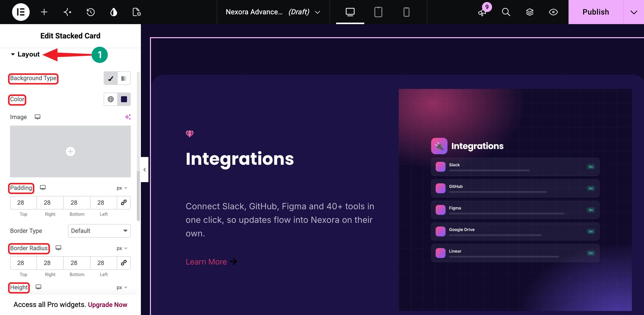
Task: Open global colors globe icon
Action: coord(111,99)
